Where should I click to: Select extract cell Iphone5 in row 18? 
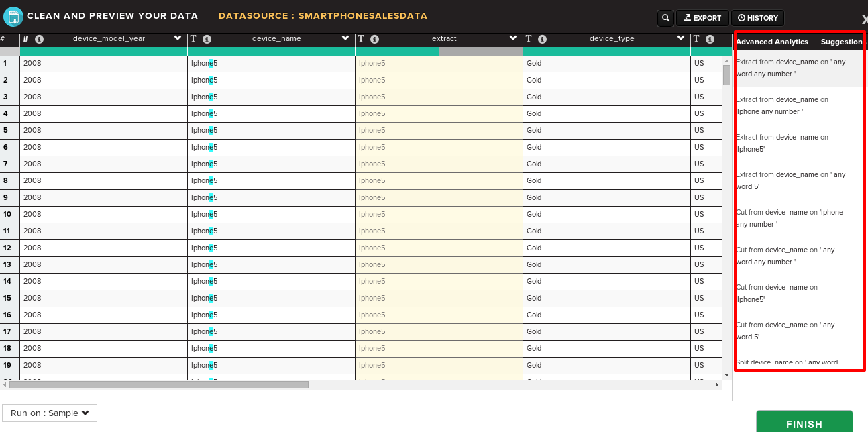pos(439,348)
